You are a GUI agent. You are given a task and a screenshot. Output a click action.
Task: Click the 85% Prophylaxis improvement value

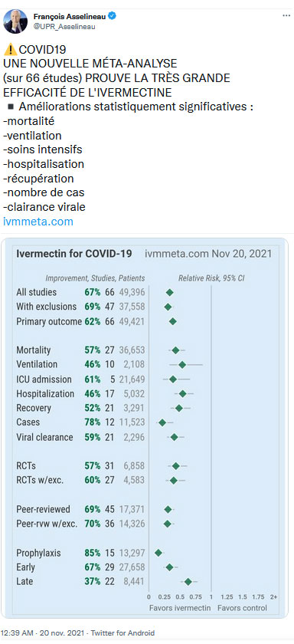coord(93,553)
